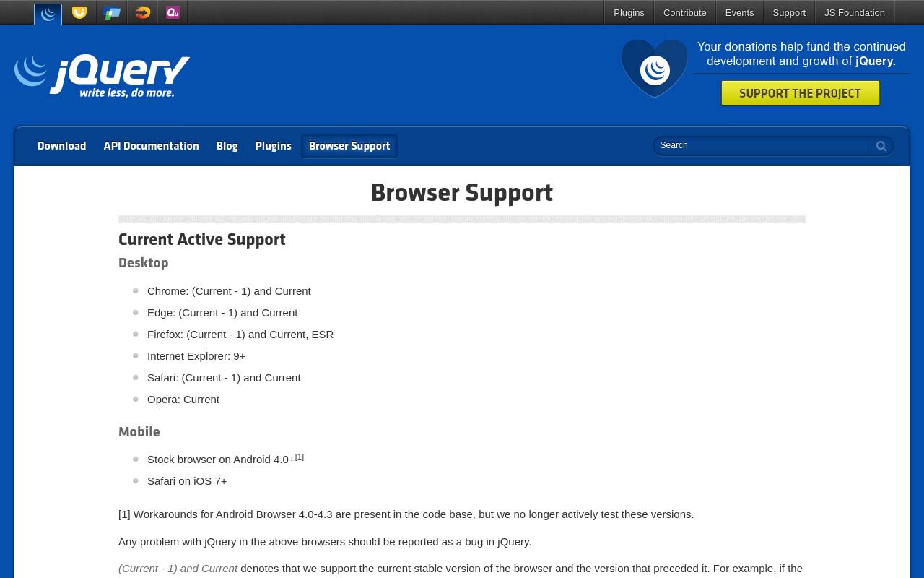Go to Plugins in main navigation
The image size is (924, 578).
tap(273, 146)
